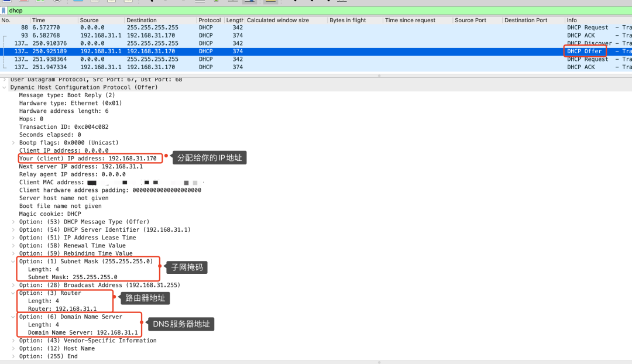Collapse Option 1 Subnet Mask
Image resolution: width=632 pixels, height=364 pixels.
coord(13,261)
